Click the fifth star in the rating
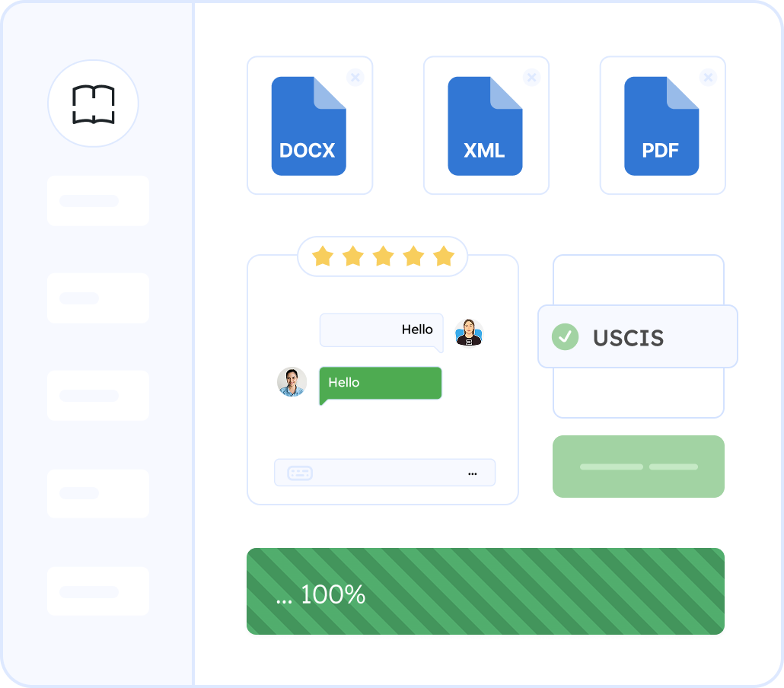 pos(443,256)
